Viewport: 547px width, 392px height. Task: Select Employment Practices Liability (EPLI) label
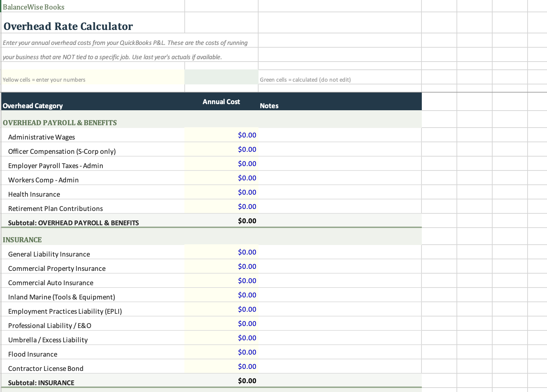point(65,311)
